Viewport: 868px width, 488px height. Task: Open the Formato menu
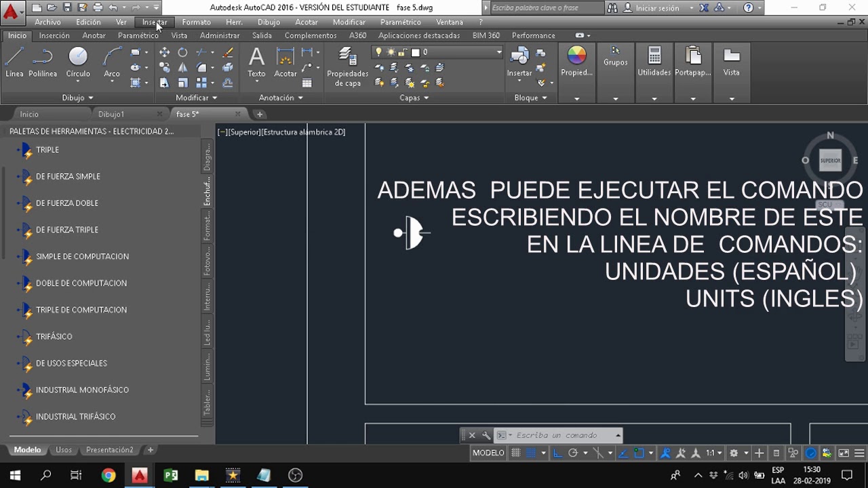196,22
